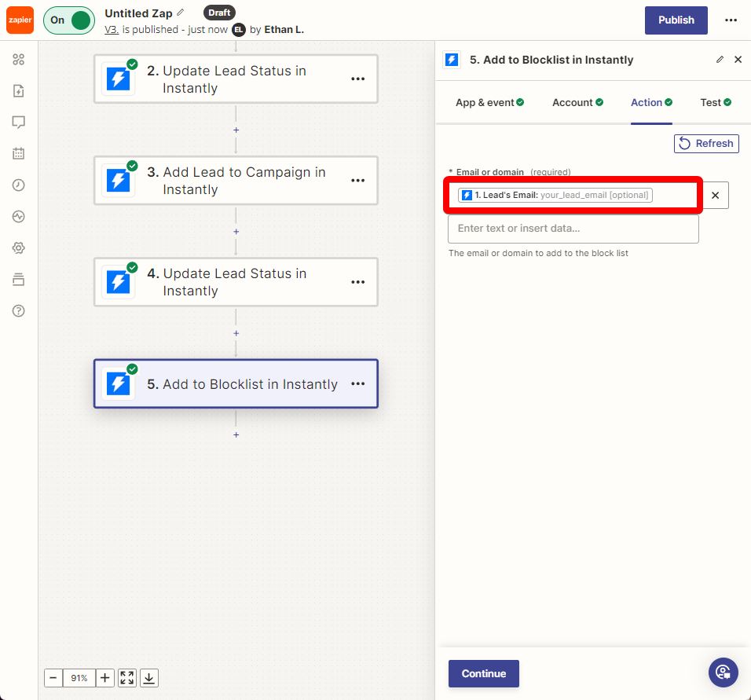Fit the canvas to view icon

(x=127, y=678)
